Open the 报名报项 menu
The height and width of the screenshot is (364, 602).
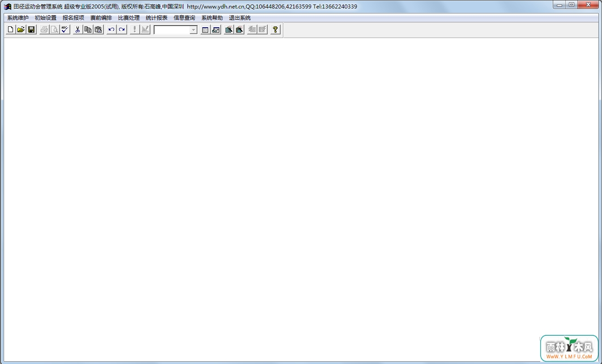73,18
